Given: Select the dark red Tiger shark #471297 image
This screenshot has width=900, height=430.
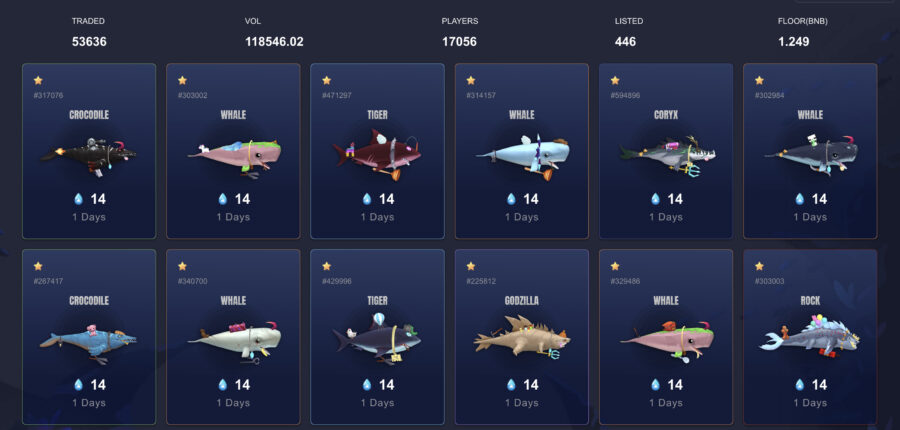Looking at the screenshot, I should click(377, 154).
